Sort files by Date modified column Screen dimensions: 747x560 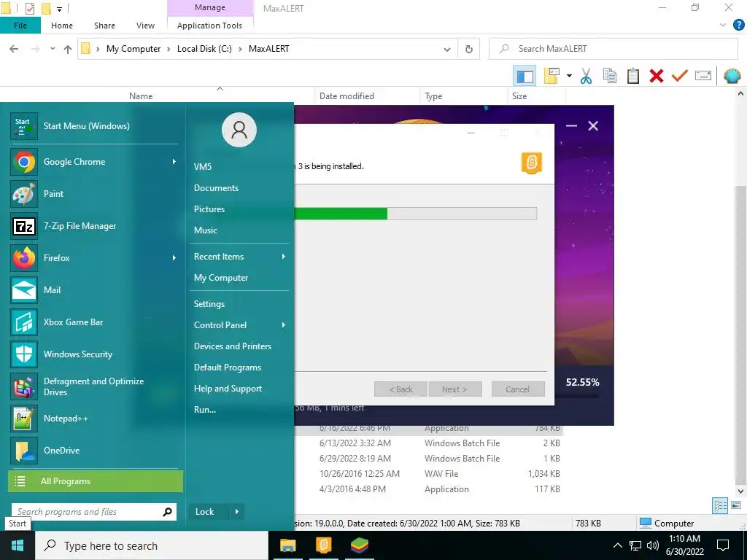368,96
